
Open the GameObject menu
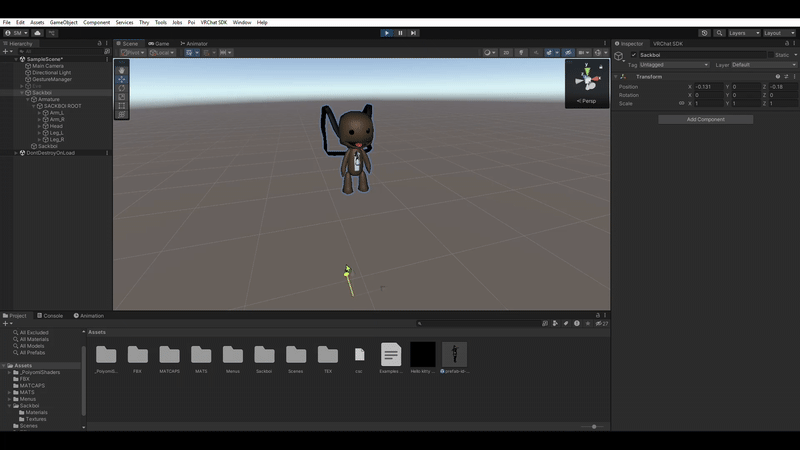(64, 22)
